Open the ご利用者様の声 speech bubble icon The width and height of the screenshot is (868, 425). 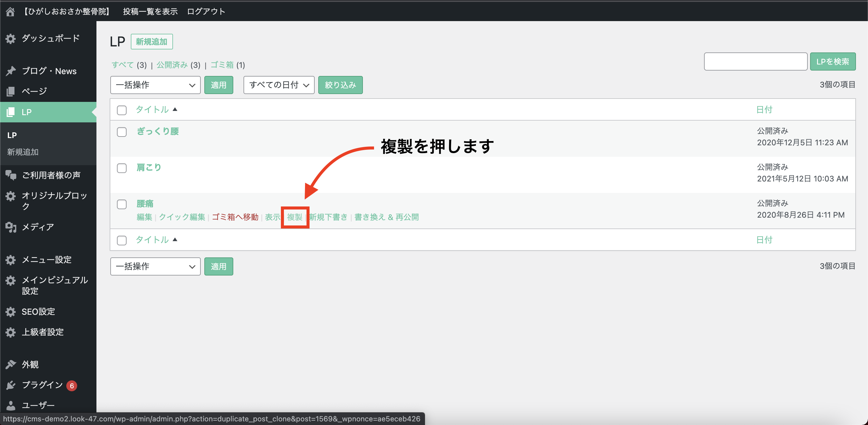pos(11,175)
